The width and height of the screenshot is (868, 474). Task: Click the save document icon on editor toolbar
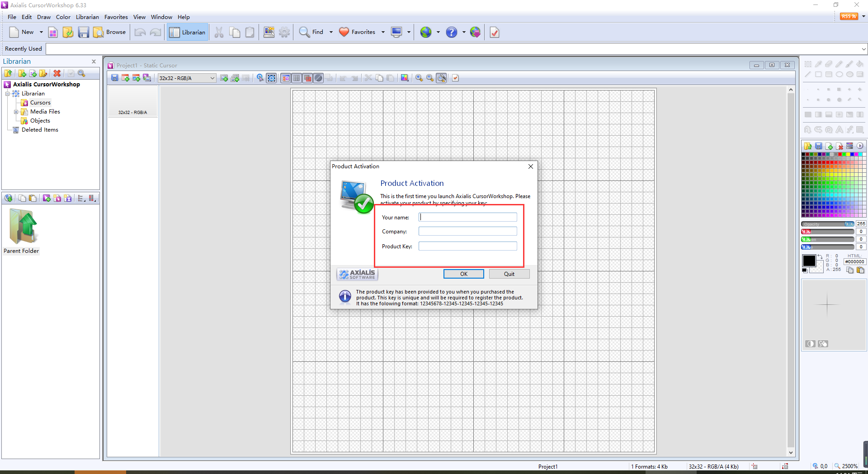click(114, 78)
